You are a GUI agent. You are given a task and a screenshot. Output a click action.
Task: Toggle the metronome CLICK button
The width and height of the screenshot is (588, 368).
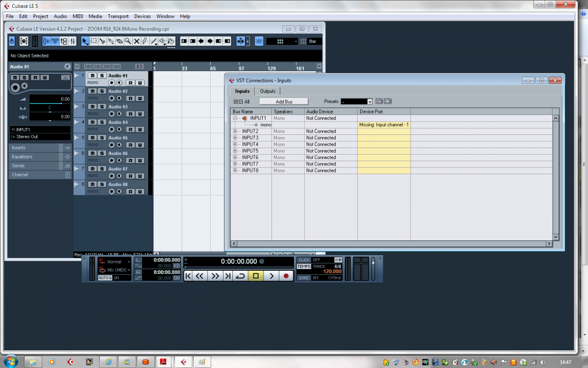[304, 260]
